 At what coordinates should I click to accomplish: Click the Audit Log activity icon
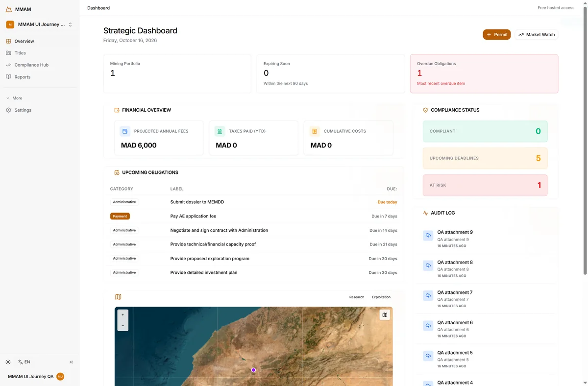[425, 213]
